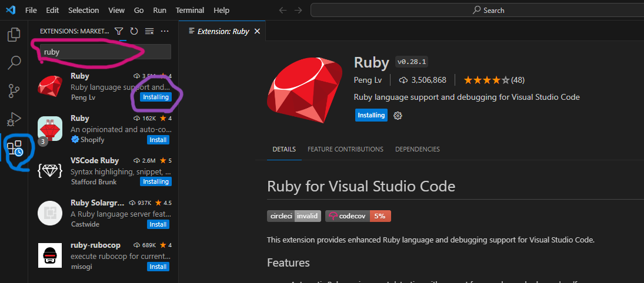Image resolution: width=644 pixels, height=283 pixels.
Task: Open the Run and Debug view
Action: (14, 119)
